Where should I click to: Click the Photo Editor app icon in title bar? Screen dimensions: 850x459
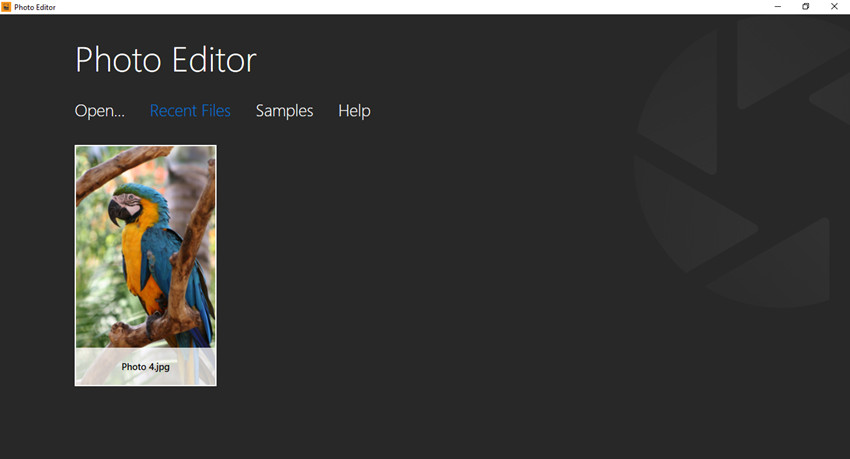click(x=7, y=7)
